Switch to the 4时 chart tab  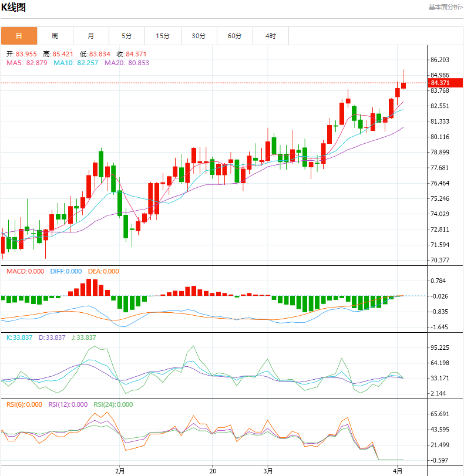pyautogui.click(x=270, y=36)
